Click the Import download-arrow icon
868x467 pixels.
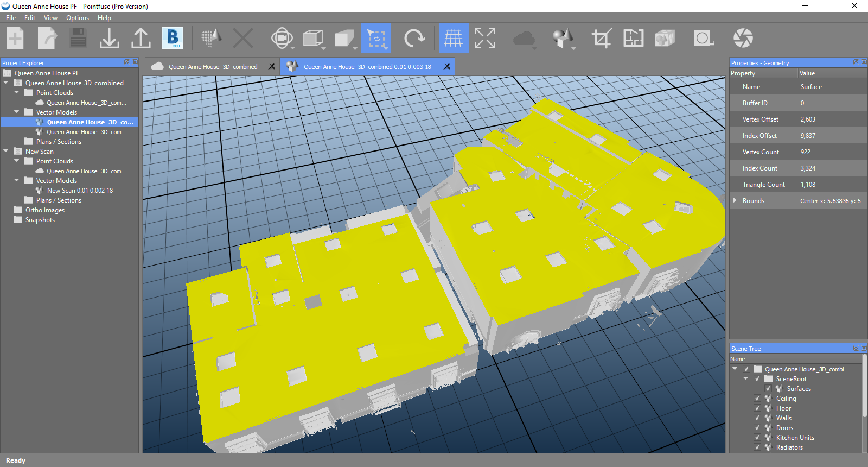click(x=110, y=39)
